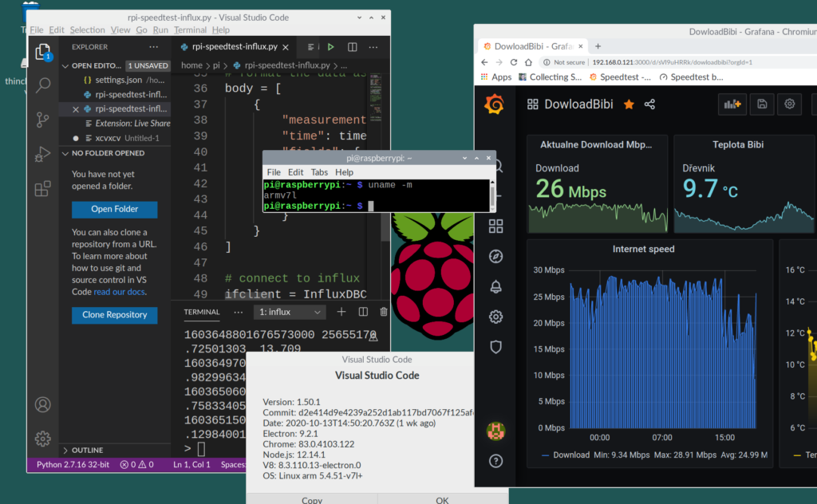Open Run and Debug view in VS Code
This screenshot has width=817, height=504.
[x=43, y=154]
